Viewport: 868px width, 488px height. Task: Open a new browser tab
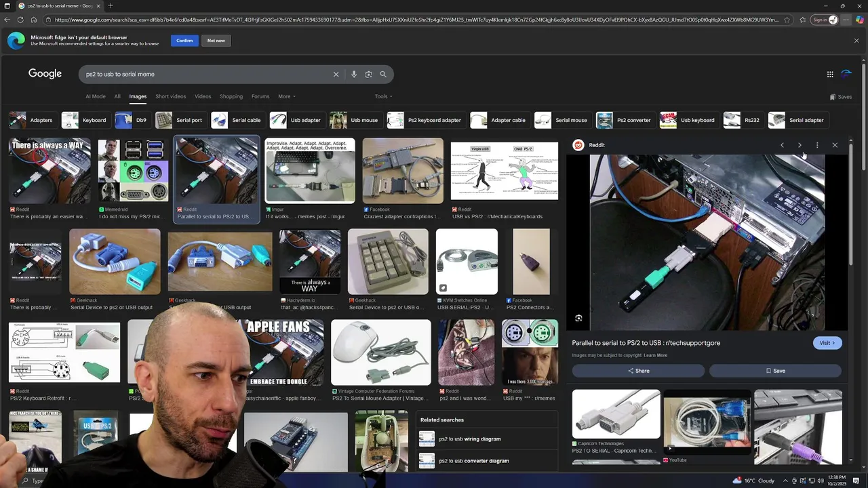[x=111, y=5]
